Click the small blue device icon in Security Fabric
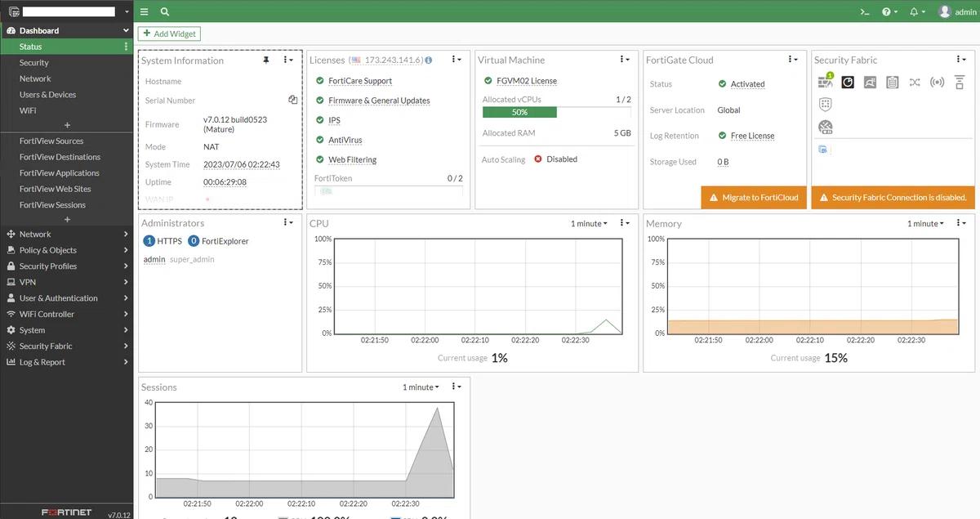Viewport: 980px width, 519px height. click(x=822, y=150)
